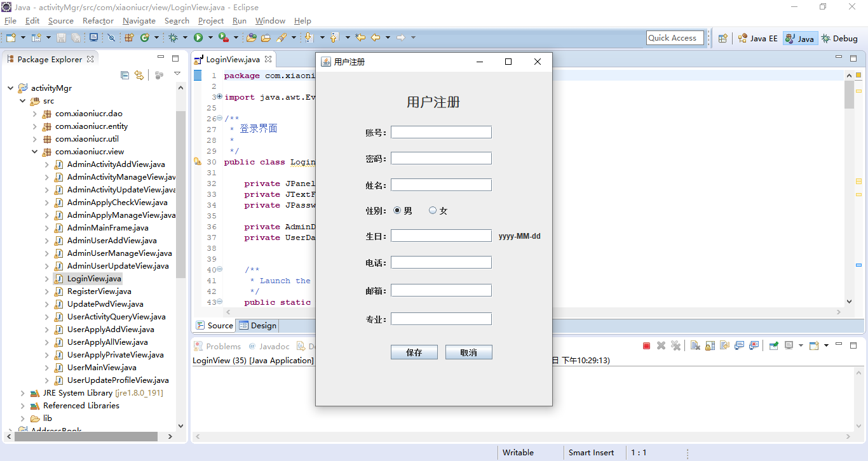
Task: Collapse the activityMgr project node
Action: pyautogui.click(x=10, y=88)
